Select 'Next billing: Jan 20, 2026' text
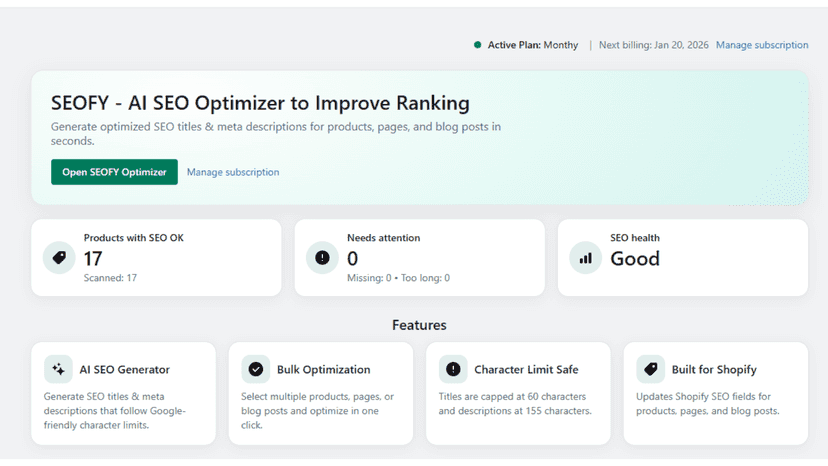 click(654, 45)
